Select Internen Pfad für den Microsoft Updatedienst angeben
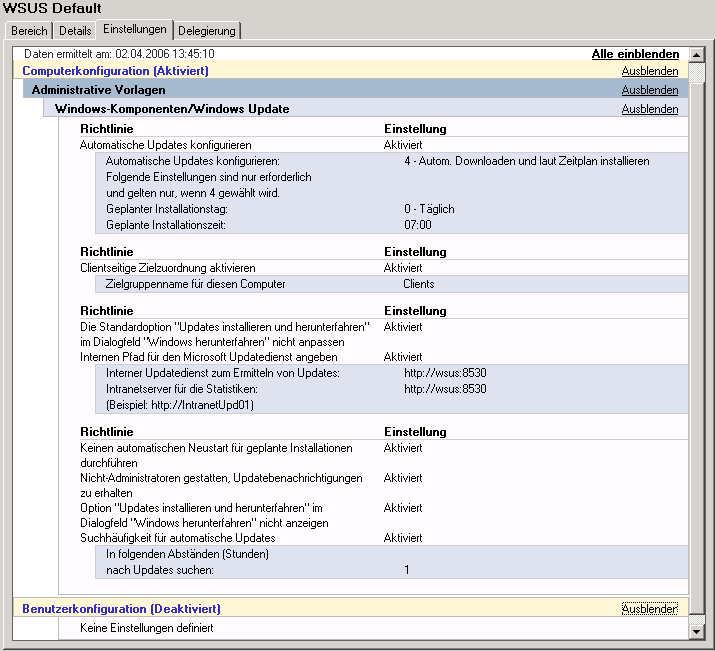 click(209, 357)
